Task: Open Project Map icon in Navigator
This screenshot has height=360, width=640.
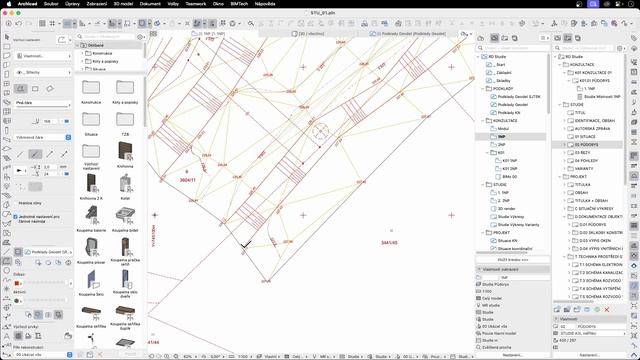Action: pos(481,38)
